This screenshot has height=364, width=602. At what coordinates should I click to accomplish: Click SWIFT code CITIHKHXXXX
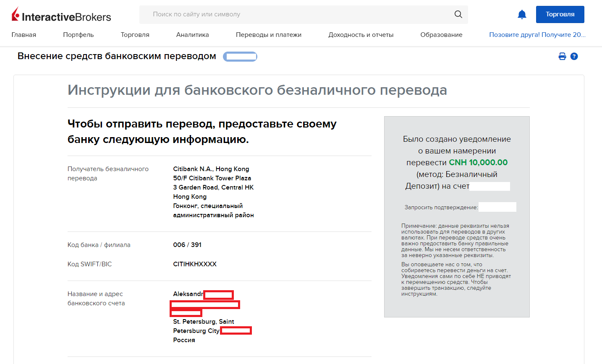(195, 264)
